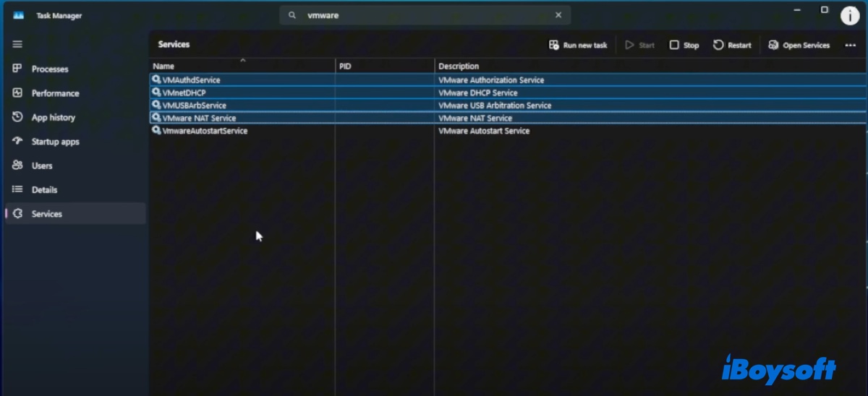Open the more options ellipsis menu
This screenshot has width=868, height=396.
pos(850,45)
